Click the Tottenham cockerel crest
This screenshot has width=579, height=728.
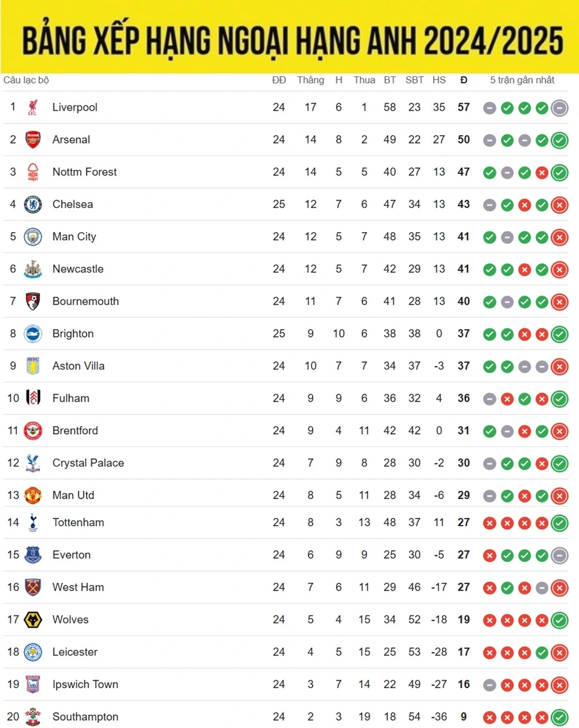click(33, 523)
